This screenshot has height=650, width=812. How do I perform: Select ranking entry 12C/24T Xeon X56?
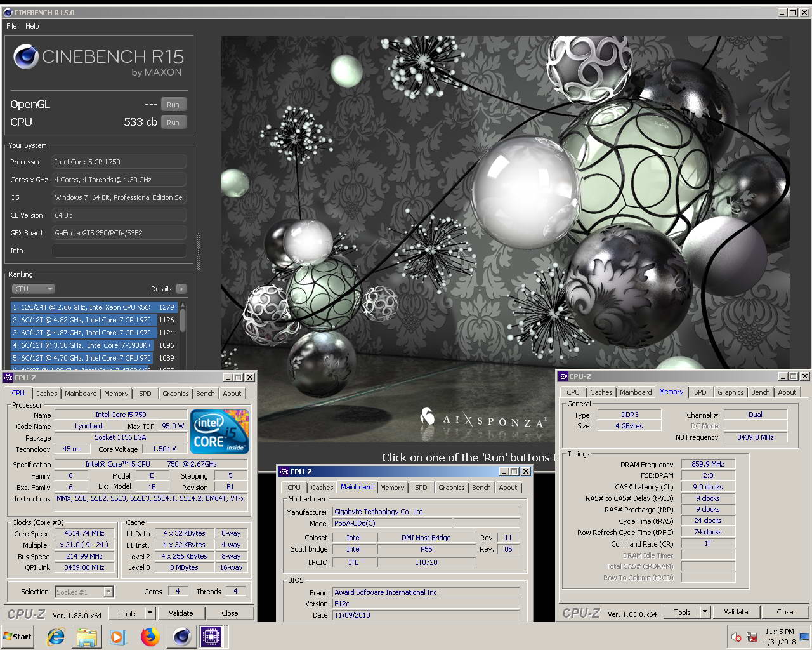click(93, 307)
